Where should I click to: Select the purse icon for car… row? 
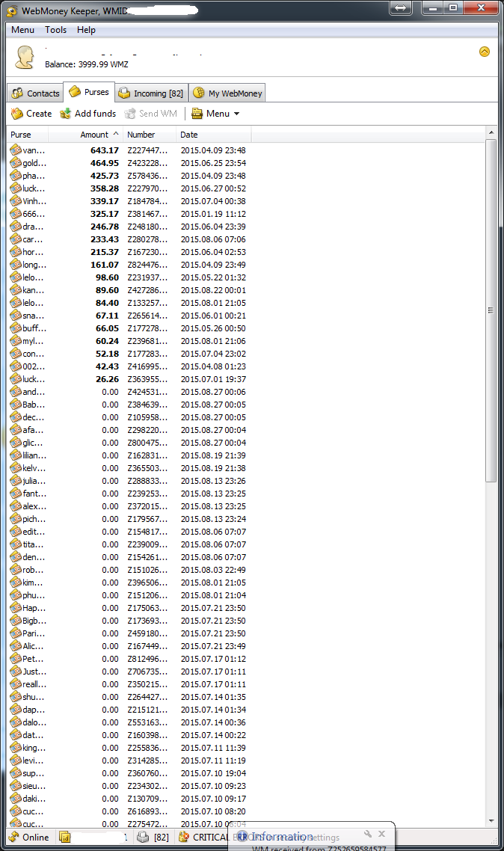pos(16,239)
